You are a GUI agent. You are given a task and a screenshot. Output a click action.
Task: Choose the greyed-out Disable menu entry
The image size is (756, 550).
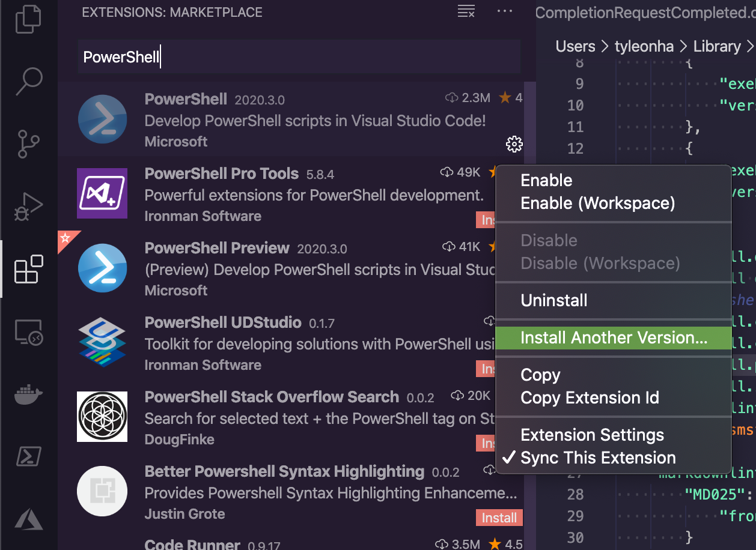coord(613,241)
